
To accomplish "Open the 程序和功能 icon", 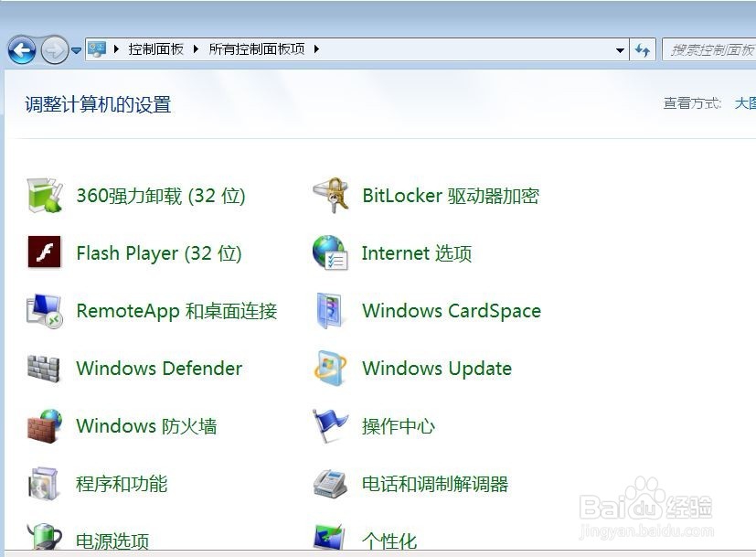I will coord(43,483).
